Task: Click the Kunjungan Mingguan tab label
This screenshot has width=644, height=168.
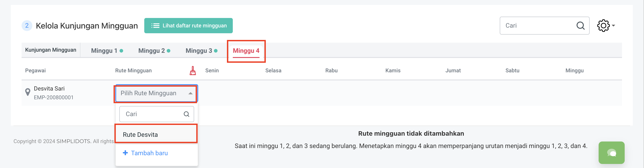Action: pos(51,50)
